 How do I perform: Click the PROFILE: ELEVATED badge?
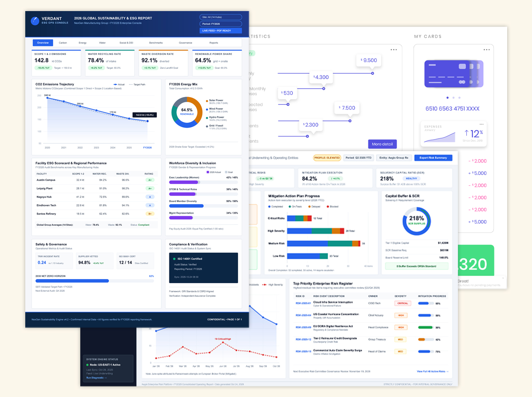pos(327,158)
